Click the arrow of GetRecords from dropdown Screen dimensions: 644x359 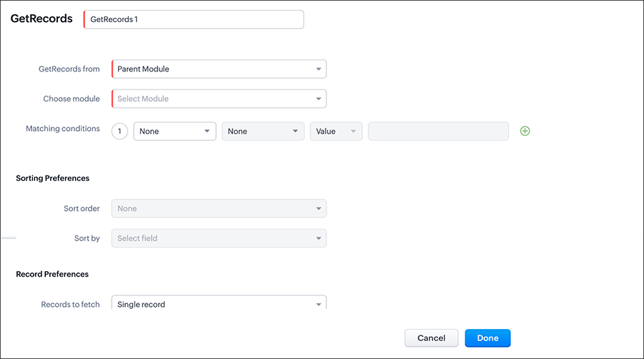point(318,69)
